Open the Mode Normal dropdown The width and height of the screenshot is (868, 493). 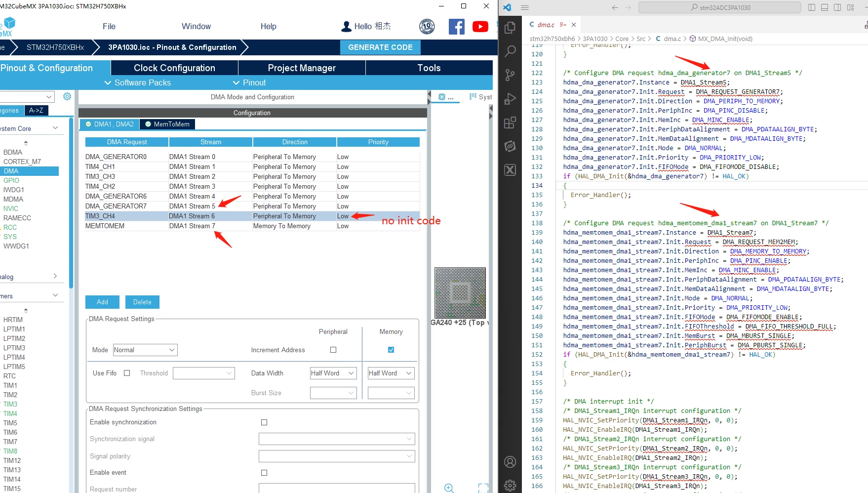click(145, 350)
